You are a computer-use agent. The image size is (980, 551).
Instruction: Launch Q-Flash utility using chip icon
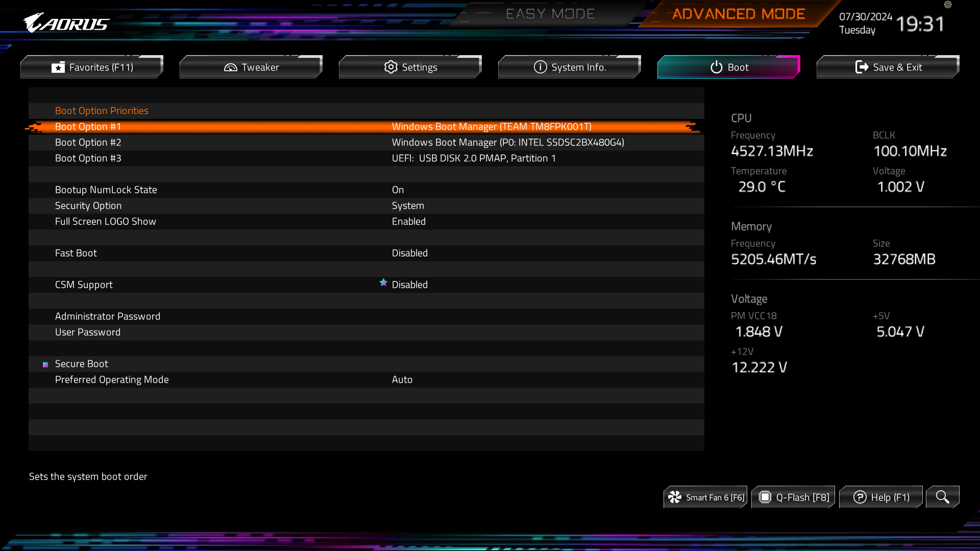coord(765,497)
